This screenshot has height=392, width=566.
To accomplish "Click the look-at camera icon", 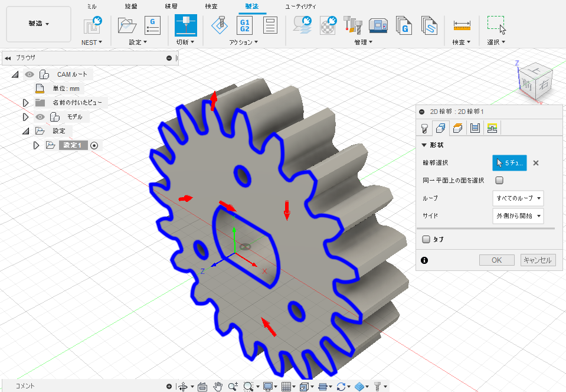I will 202,387.
